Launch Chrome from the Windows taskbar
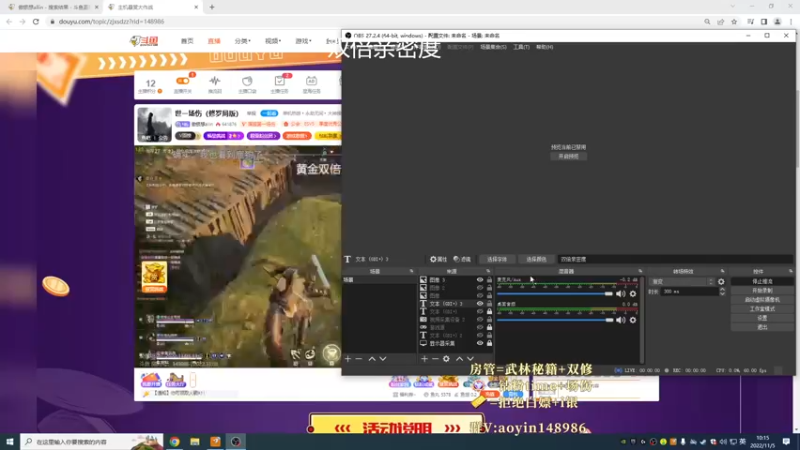Screen dimensions: 800x450 coord(174,442)
